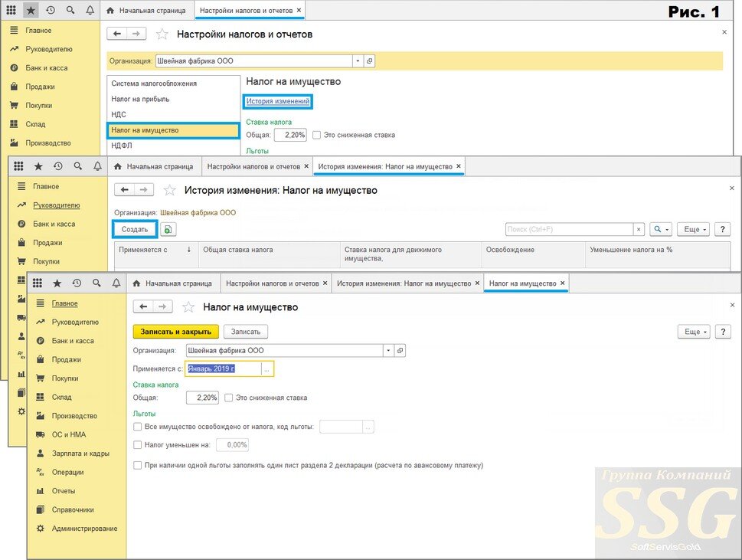
Task: Select Налог на имущество in settings list
Action: coord(173,130)
